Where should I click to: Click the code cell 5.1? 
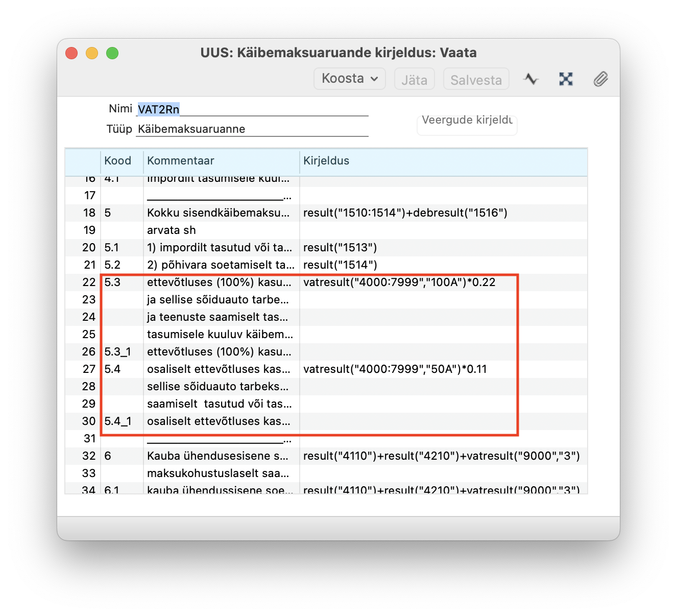pyautogui.click(x=111, y=248)
